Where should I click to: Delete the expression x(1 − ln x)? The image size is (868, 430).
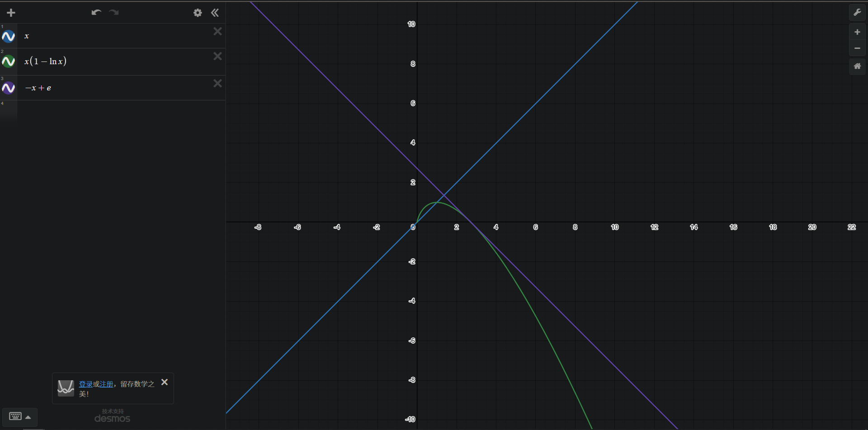click(x=217, y=56)
